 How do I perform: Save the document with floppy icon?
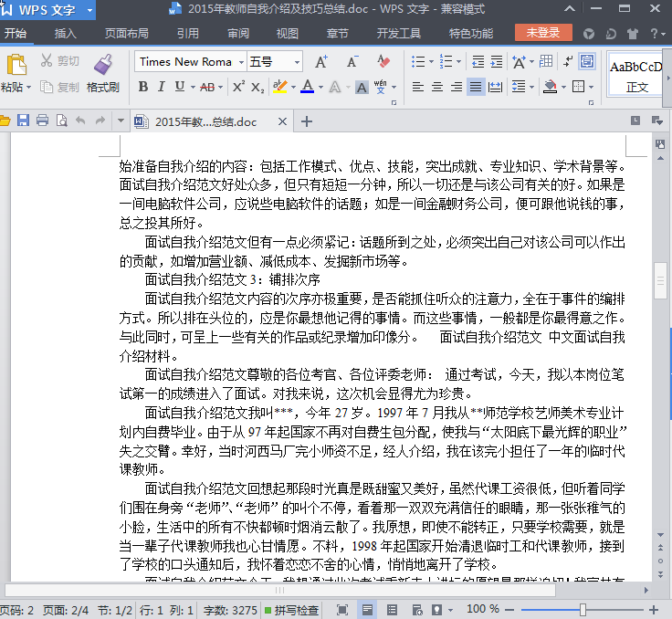click(23, 121)
